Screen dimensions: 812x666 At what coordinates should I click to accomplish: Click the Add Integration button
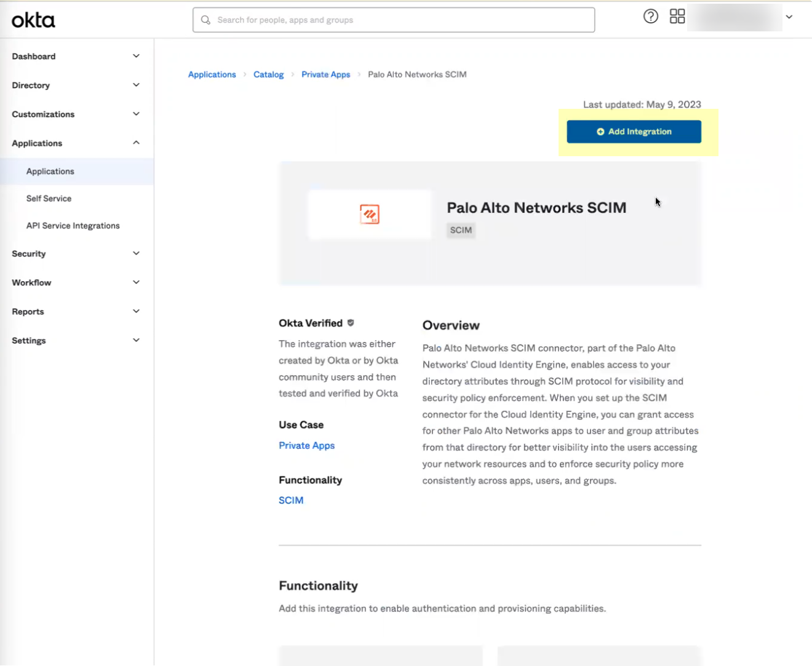pyautogui.click(x=634, y=132)
